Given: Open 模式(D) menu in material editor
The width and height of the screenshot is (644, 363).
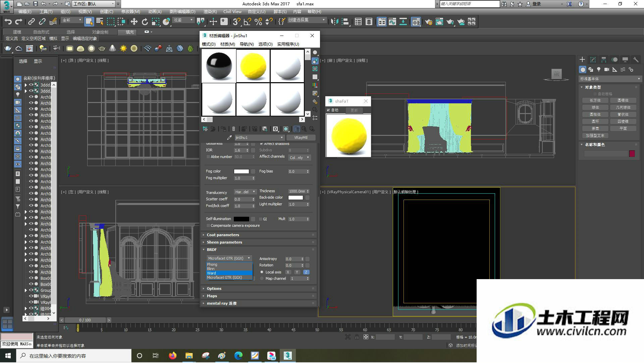Looking at the screenshot, I should coord(209,44).
